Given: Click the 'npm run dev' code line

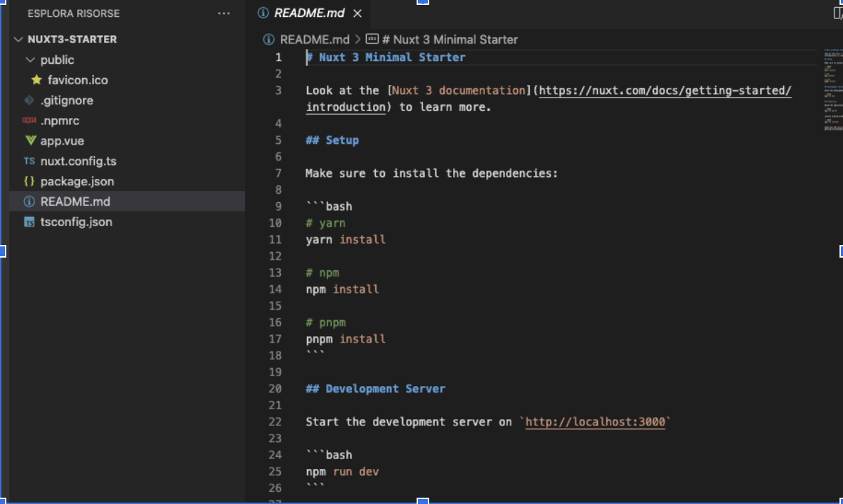Looking at the screenshot, I should (342, 472).
